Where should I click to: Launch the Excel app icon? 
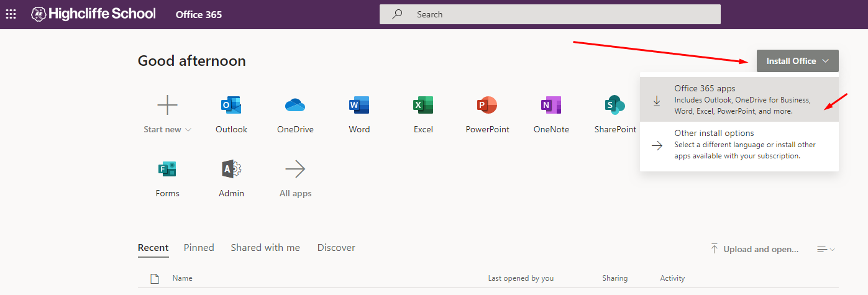click(423, 105)
